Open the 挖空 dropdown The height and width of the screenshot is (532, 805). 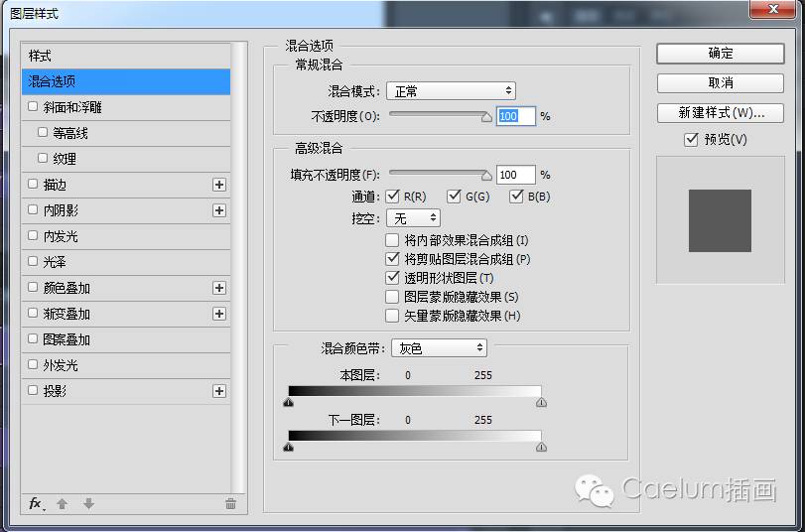[413, 218]
